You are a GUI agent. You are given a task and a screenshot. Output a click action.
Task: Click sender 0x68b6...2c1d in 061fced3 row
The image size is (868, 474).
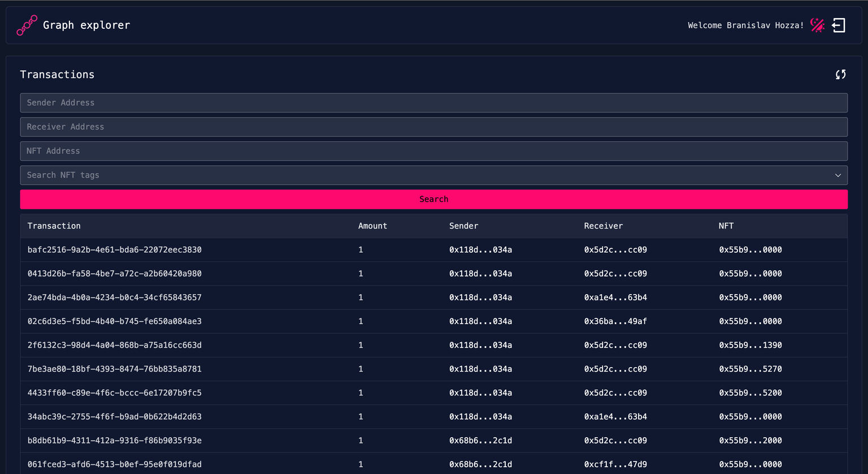(x=481, y=464)
